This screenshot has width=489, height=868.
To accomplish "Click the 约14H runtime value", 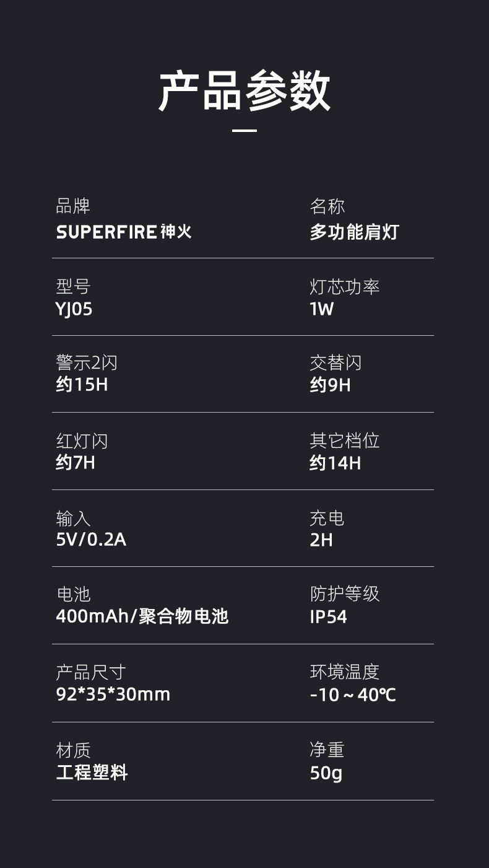I will (335, 463).
